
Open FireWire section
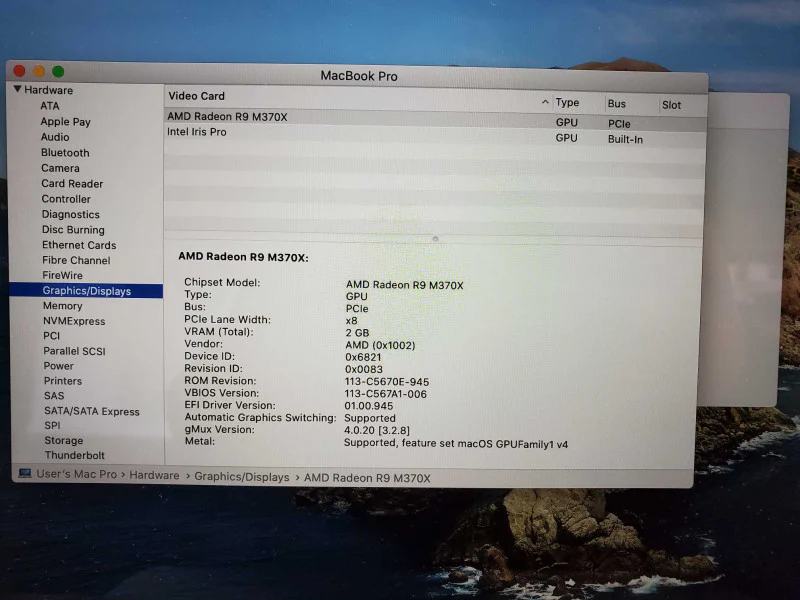coord(62,276)
